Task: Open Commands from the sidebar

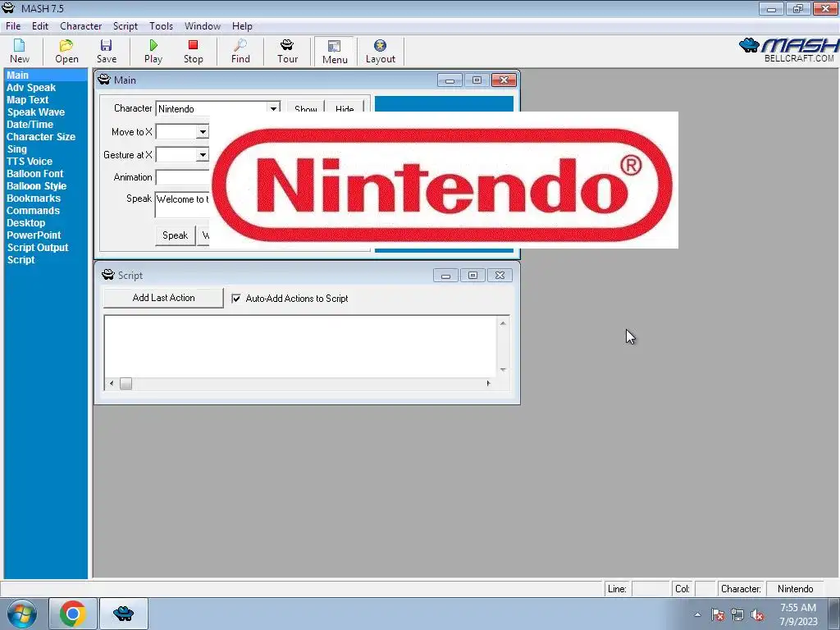Action: (x=33, y=211)
